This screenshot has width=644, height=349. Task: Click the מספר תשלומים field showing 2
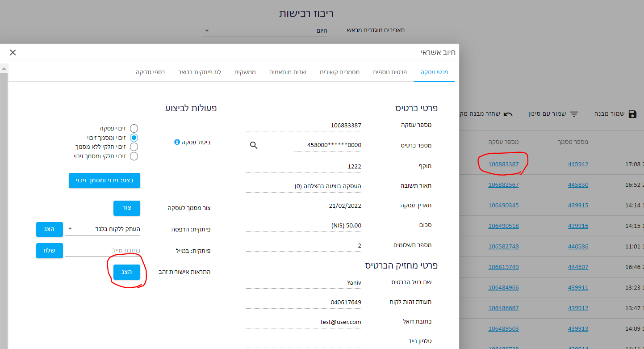click(304, 246)
